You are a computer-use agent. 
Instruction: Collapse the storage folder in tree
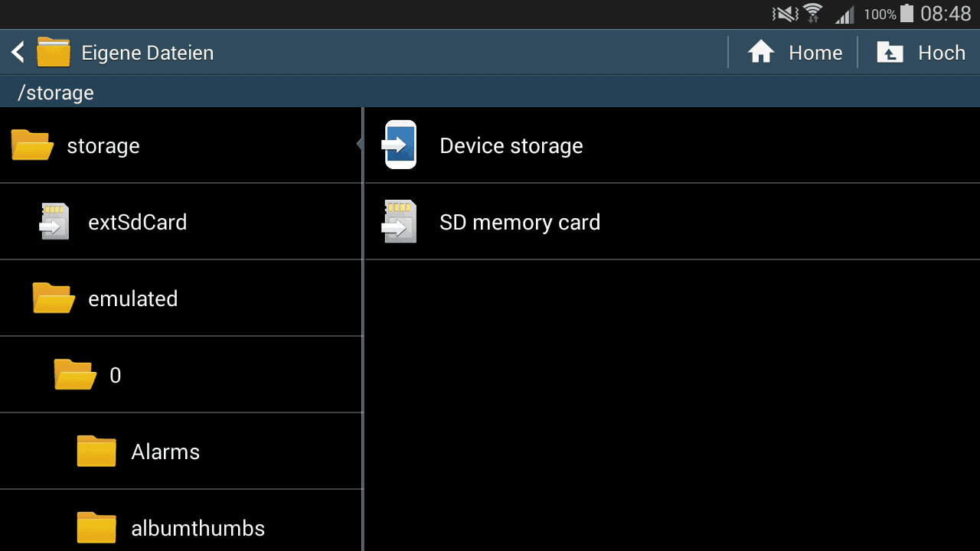click(x=181, y=145)
